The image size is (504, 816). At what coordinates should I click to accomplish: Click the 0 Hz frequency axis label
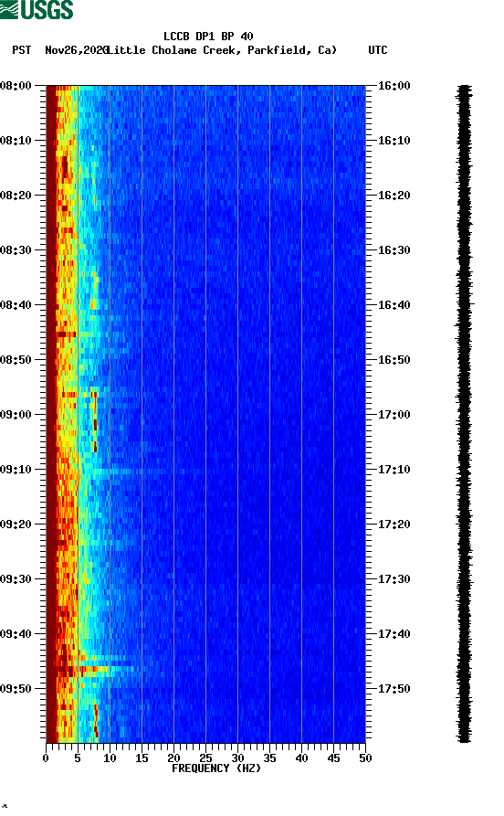(46, 758)
